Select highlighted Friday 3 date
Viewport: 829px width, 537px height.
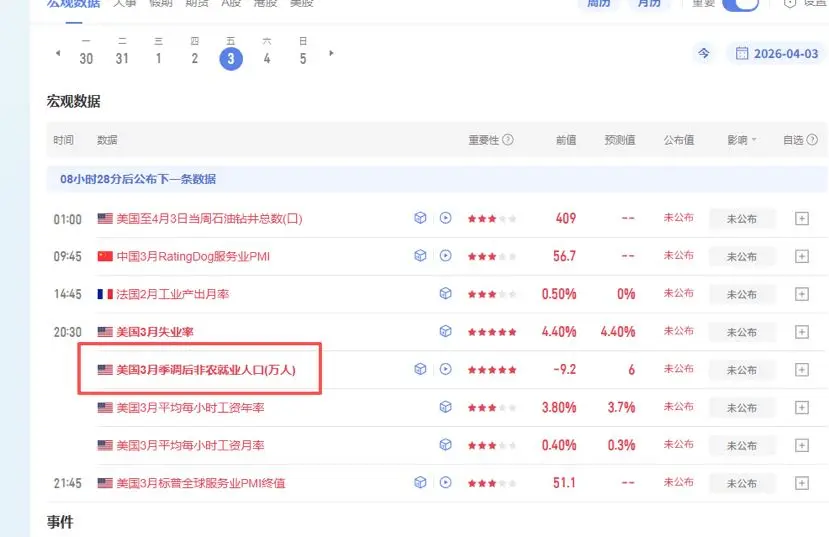tap(231, 58)
